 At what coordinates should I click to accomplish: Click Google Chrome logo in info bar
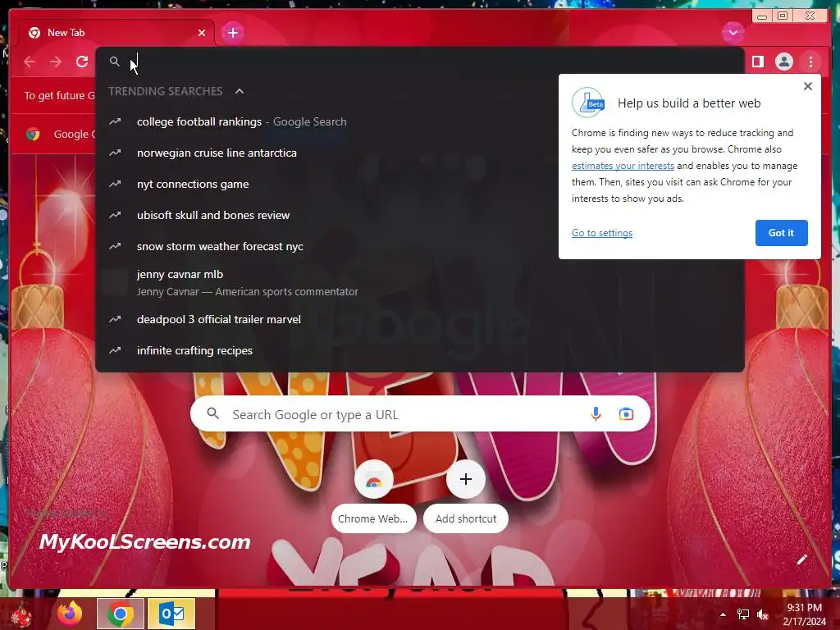(33, 134)
